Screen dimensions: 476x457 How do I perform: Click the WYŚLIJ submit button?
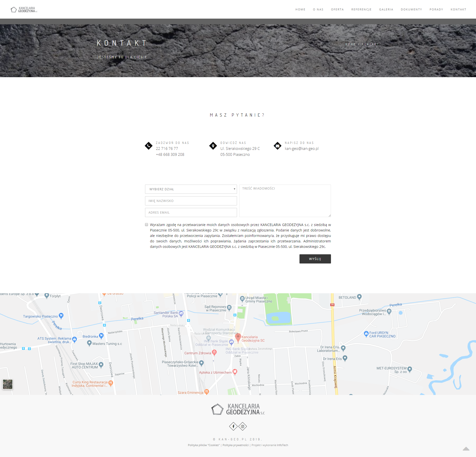[315, 259]
